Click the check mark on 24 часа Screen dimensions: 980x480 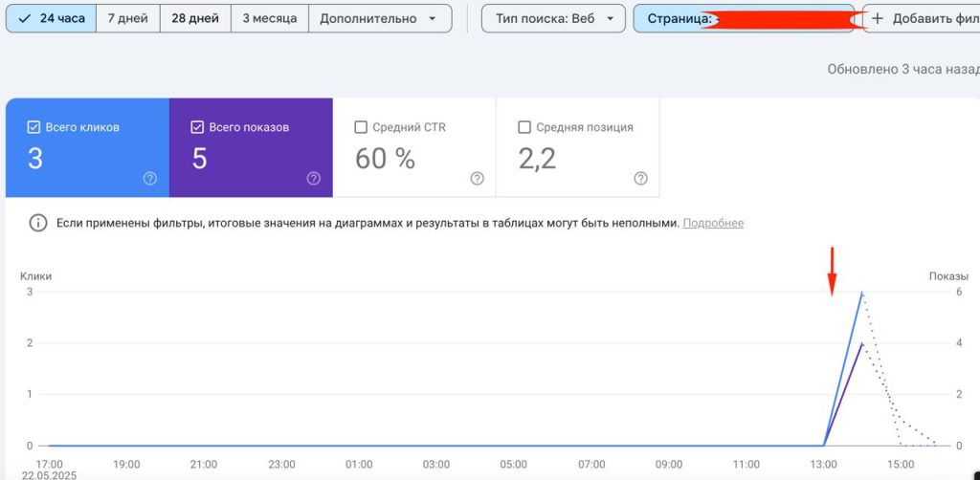[25, 19]
